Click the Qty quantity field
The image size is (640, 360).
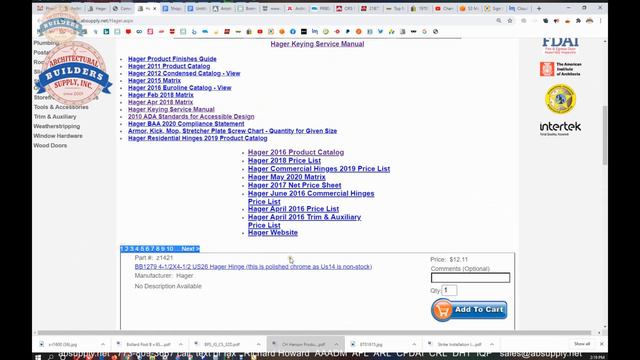(449, 290)
